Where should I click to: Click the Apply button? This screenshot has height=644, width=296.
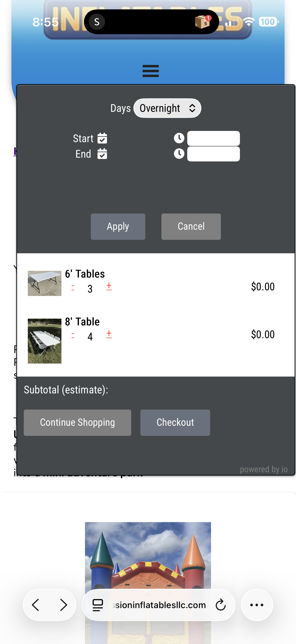(118, 227)
